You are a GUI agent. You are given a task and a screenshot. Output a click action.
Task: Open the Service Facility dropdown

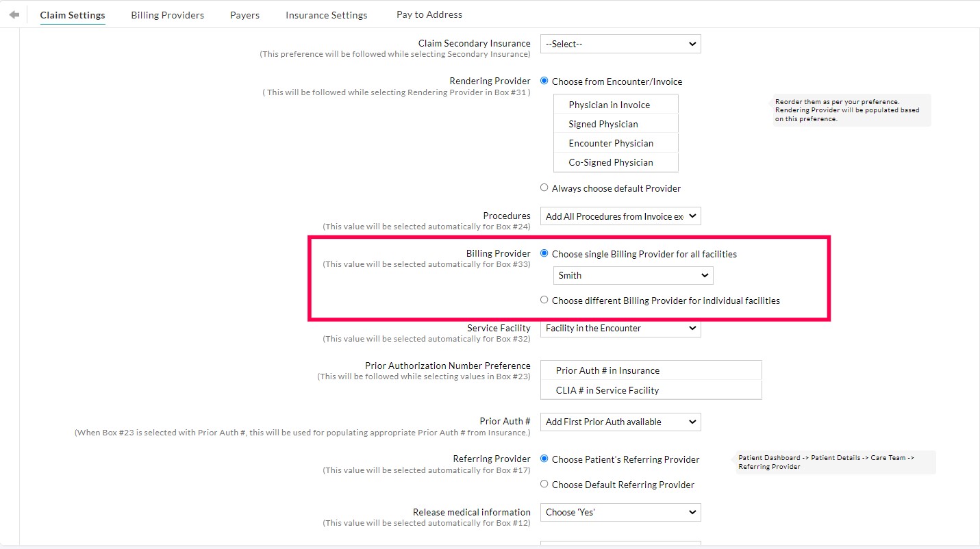tap(619, 328)
